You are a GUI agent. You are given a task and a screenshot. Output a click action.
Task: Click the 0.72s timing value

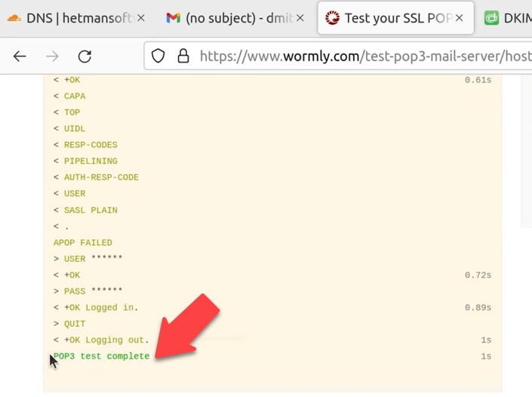[478, 275]
